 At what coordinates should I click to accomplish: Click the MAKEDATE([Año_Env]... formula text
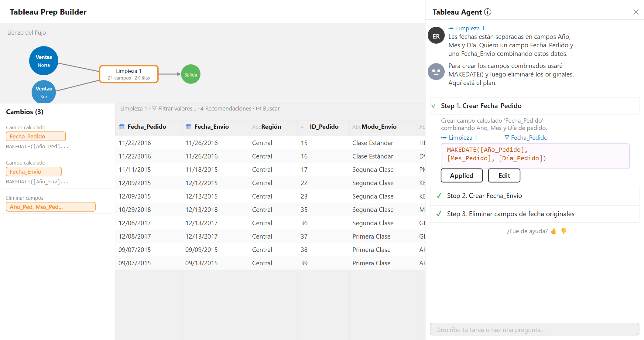(x=37, y=182)
